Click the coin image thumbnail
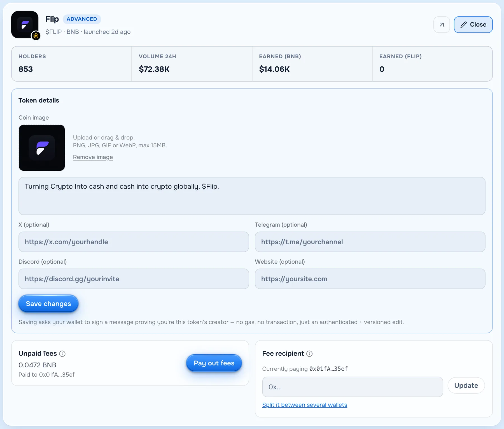This screenshot has height=429, width=504. [42, 148]
